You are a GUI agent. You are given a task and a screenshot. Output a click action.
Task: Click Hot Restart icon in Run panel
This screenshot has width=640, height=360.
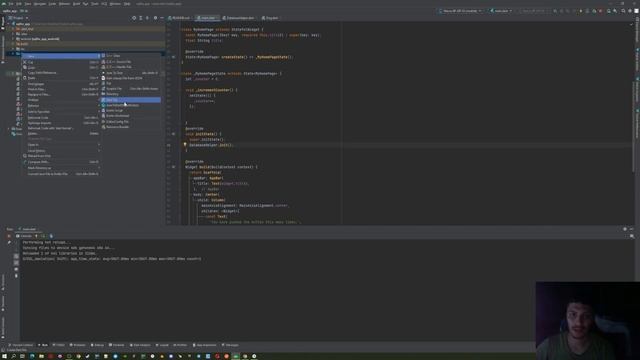point(43,236)
